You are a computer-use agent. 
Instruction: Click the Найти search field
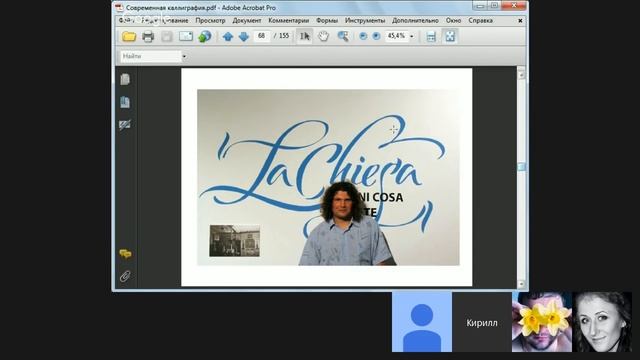tap(151, 56)
